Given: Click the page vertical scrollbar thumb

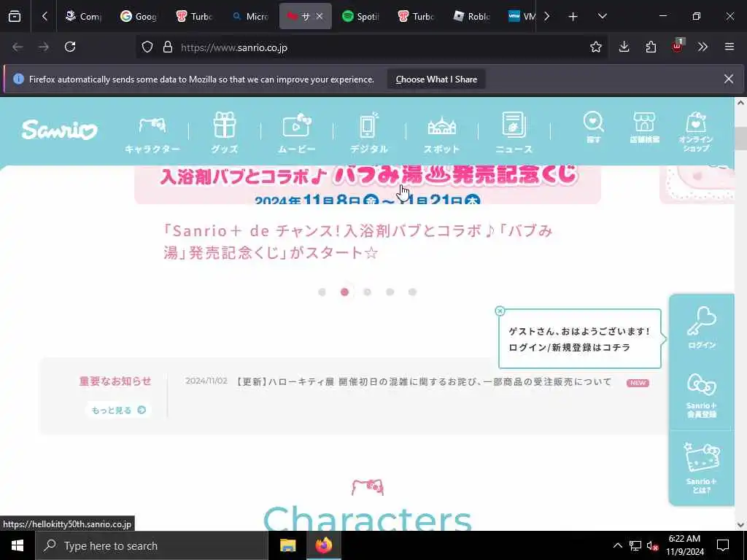Looking at the screenshot, I should click(x=741, y=139).
